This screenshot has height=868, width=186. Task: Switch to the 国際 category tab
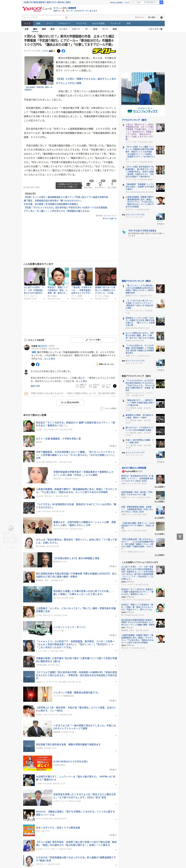click(44, 29)
